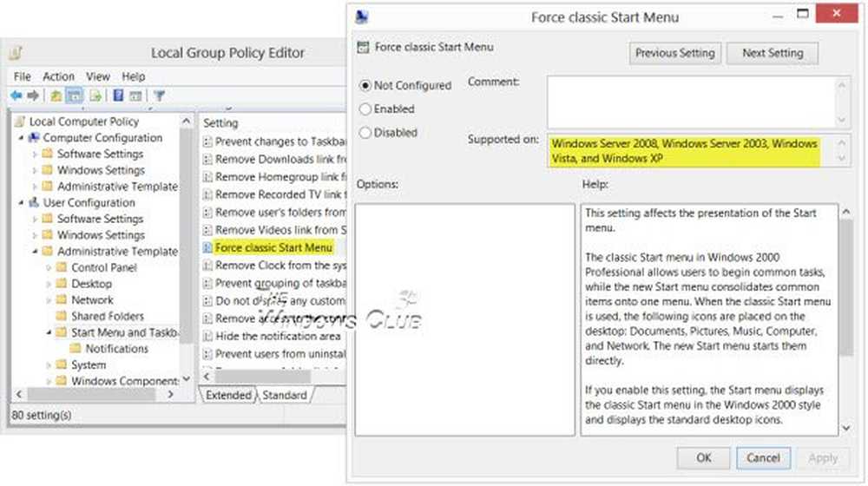Screen dimensions: 868x486
Task: Click the Local Computer Policy document icon
Action: pyautogui.click(x=21, y=121)
